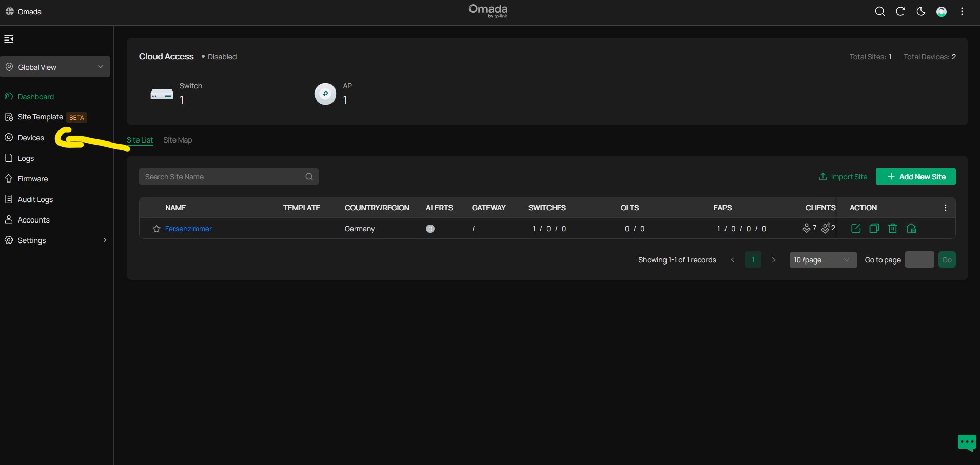Star the Fersehzimmer site as favorite

[156, 229]
